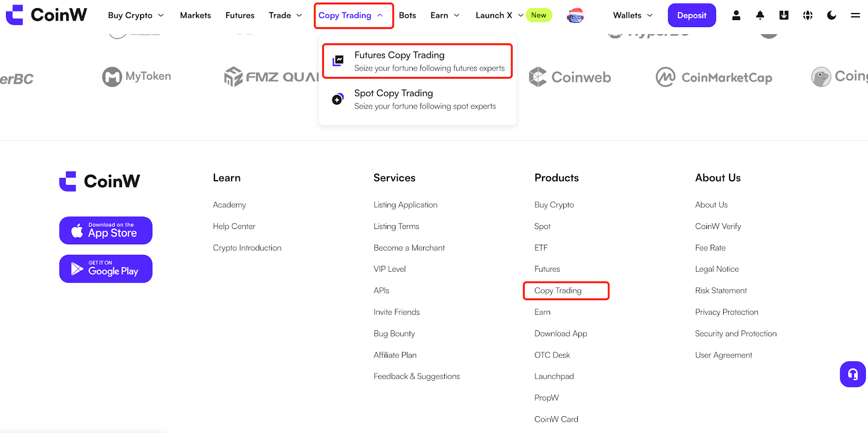Click the hamburger menu icon
This screenshot has height=433, width=868.
click(856, 15)
